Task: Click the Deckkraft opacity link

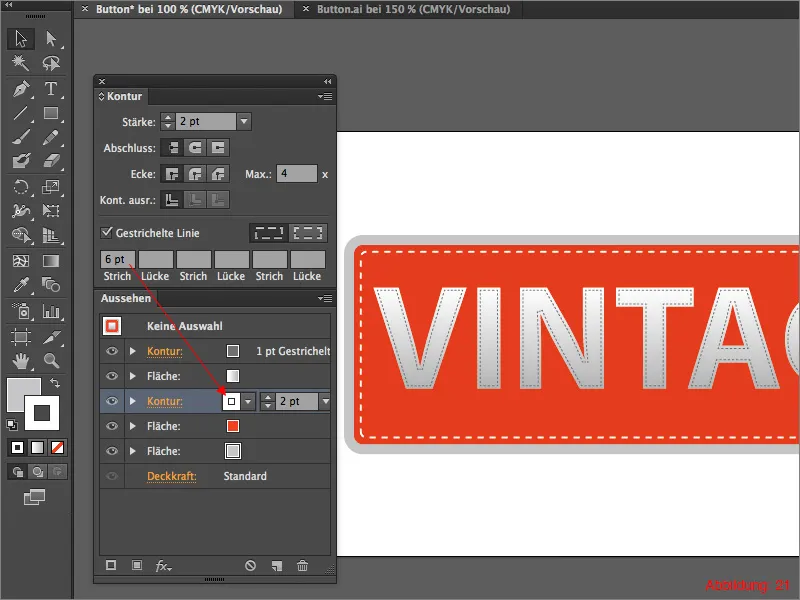Action: 171,476
